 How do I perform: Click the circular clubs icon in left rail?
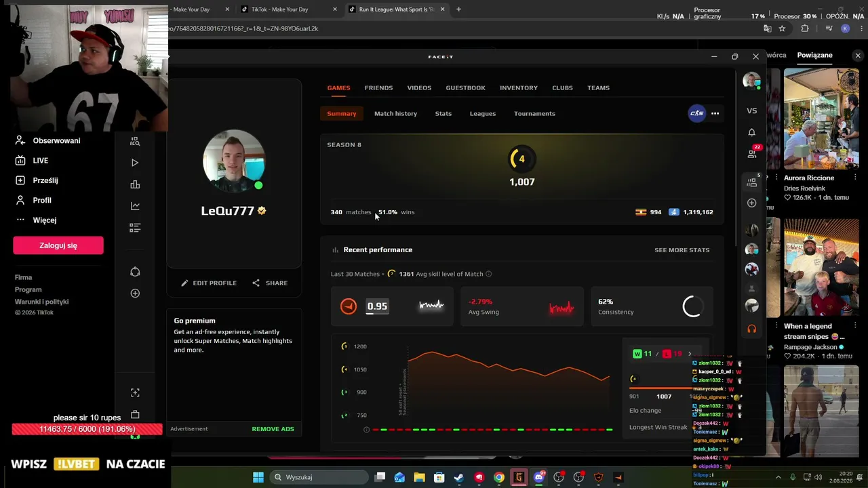(135, 272)
